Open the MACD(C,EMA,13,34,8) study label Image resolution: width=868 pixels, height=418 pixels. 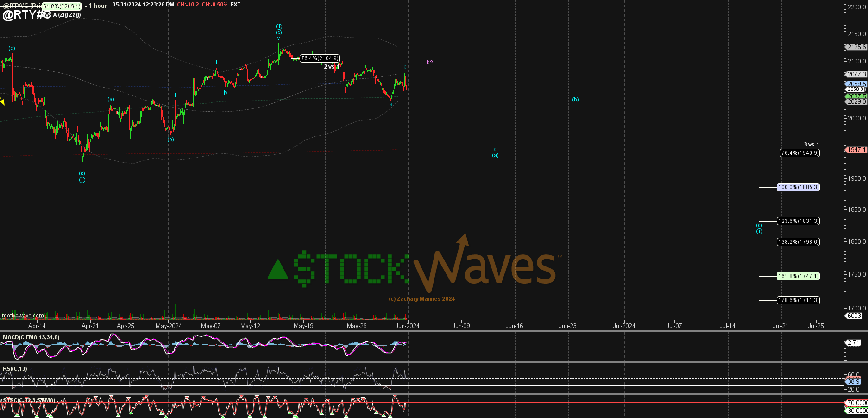coord(31,337)
